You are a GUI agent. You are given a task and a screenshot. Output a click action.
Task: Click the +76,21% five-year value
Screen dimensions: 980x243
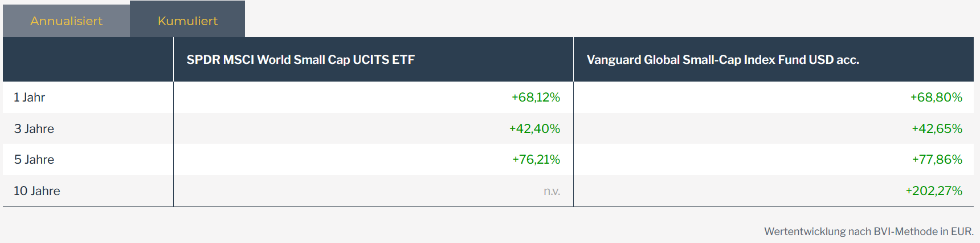[x=536, y=160]
